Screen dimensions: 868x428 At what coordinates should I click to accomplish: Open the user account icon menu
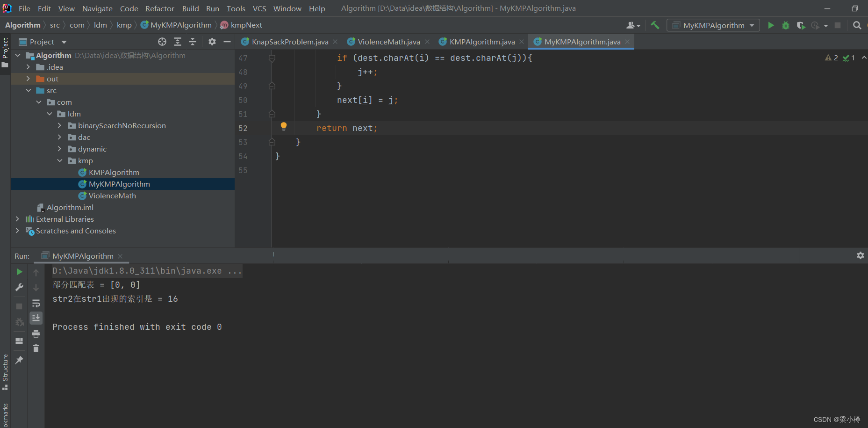(x=633, y=25)
